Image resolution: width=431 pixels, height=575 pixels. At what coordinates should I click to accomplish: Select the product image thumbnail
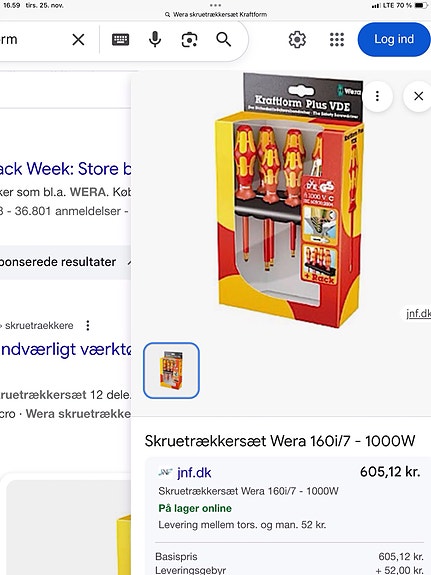171,370
